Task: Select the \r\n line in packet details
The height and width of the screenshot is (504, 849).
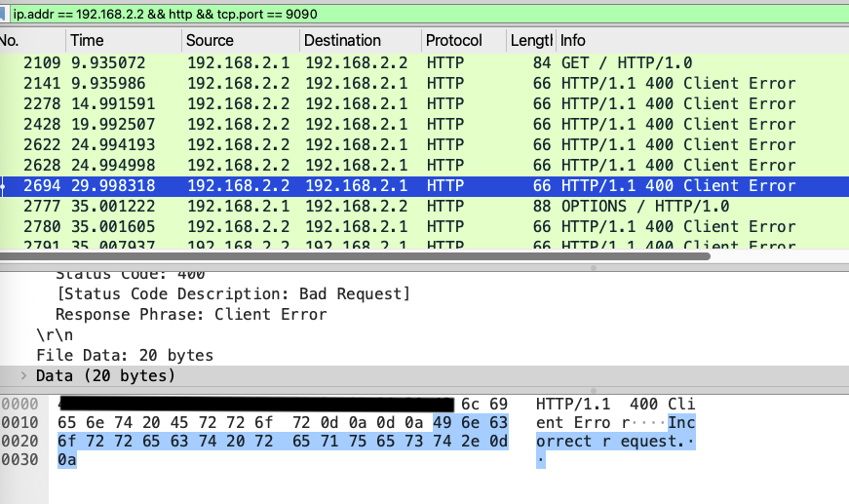Action: pyautogui.click(x=55, y=335)
